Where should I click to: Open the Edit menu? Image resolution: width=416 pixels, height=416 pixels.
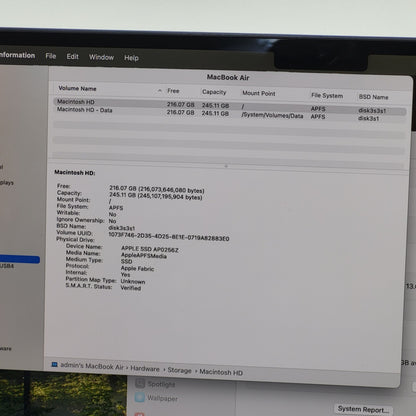pyautogui.click(x=72, y=57)
